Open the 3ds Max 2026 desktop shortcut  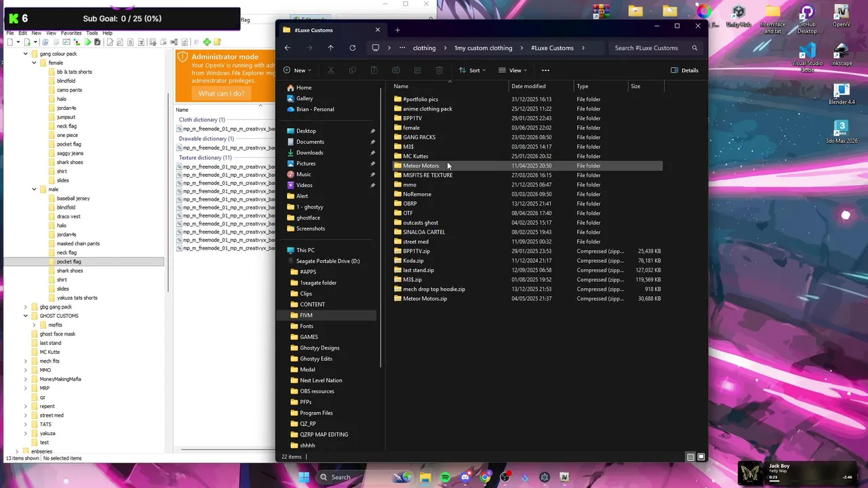coord(842,132)
